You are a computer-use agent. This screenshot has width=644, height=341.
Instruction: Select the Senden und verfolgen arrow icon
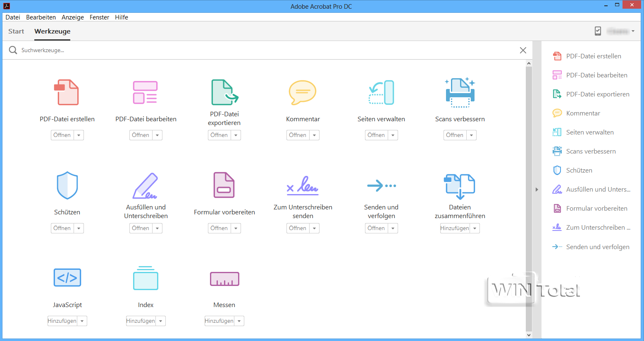[382, 186]
